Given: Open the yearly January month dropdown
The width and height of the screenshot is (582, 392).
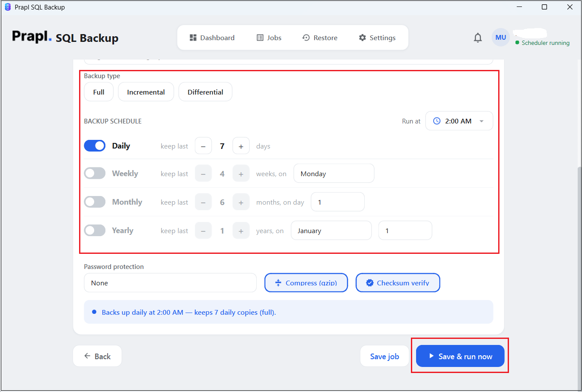Looking at the screenshot, I should (331, 231).
